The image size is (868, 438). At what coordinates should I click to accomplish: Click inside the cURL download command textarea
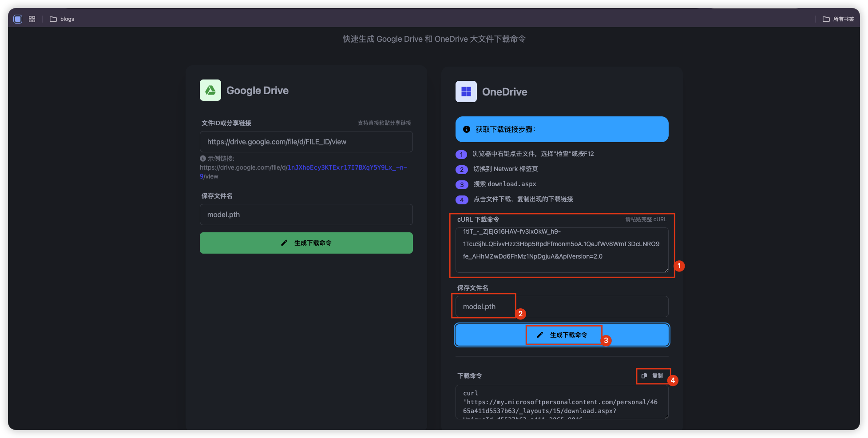click(x=561, y=250)
